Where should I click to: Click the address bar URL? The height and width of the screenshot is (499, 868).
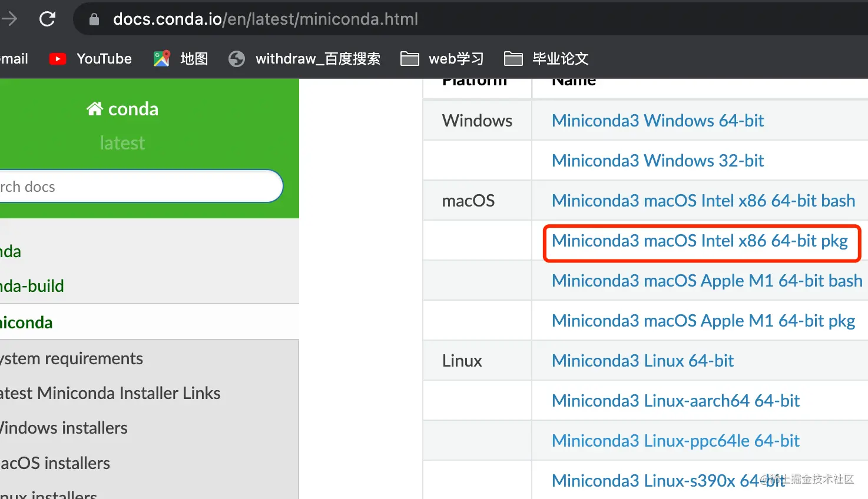[x=266, y=19]
